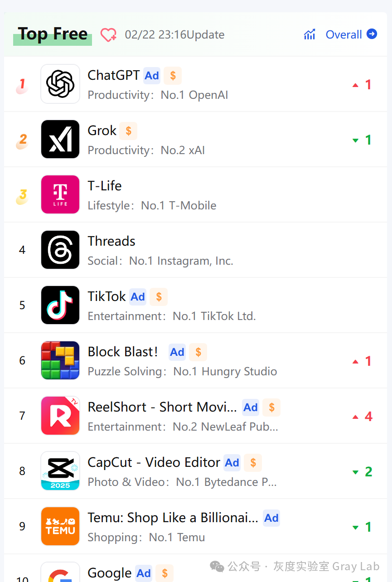The height and width of the screenshot is (582, 392).
Task: Select the Top Free heading tab
Action: pyautogui.click(x=53, y=34)
